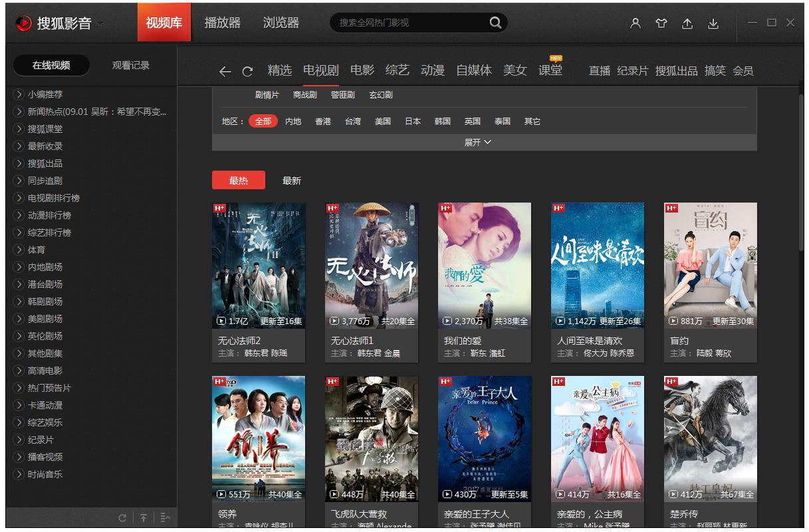Open the 飞虎队大营救 title text
The image size is (809, 532).
pos(359,514)
